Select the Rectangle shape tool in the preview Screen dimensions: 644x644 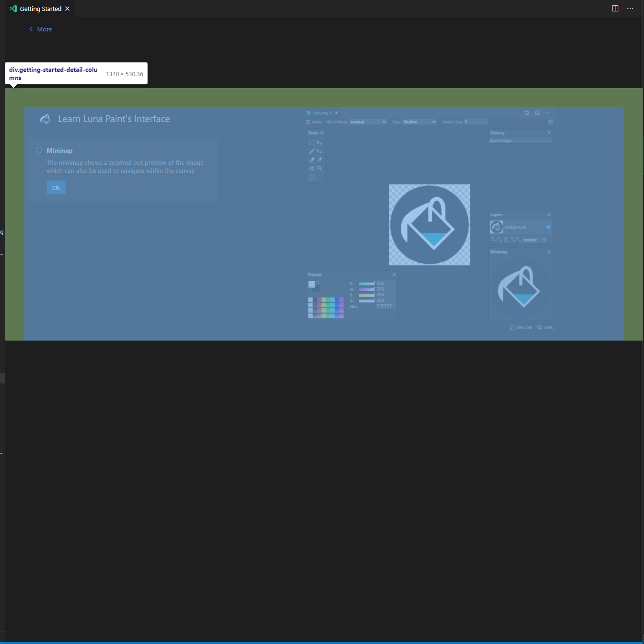click(312, 177)
